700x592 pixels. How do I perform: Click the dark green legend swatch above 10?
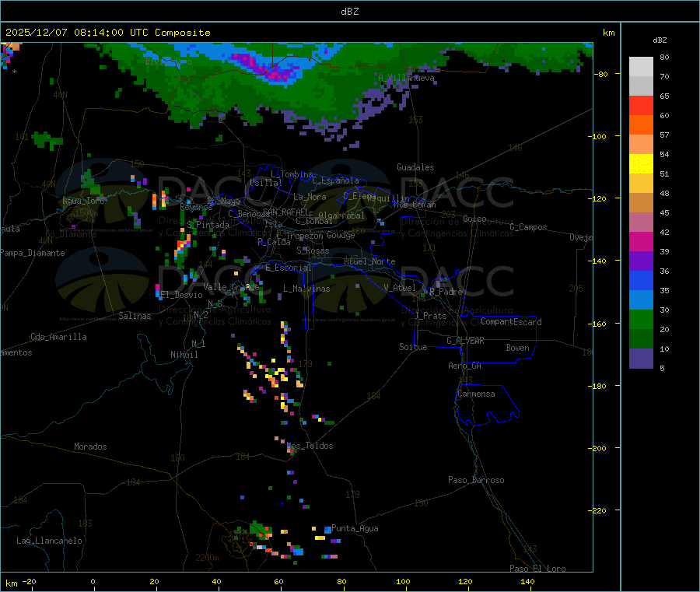tap(641, 339)
